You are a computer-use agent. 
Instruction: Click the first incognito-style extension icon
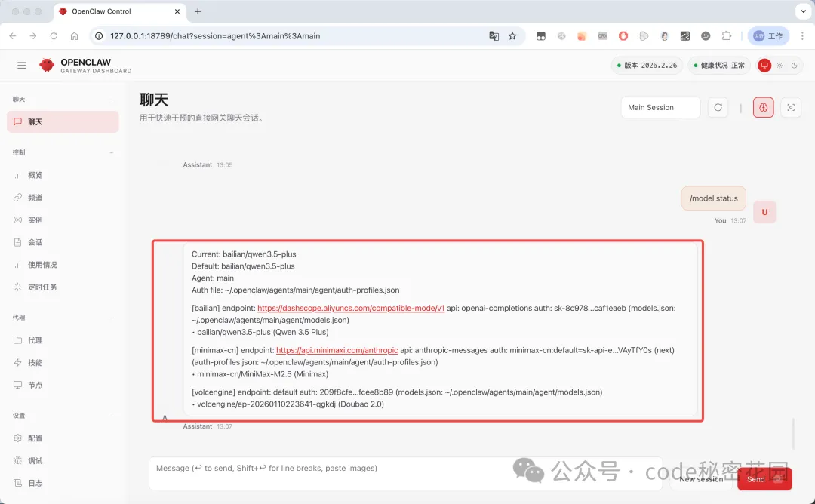point(541,36)
